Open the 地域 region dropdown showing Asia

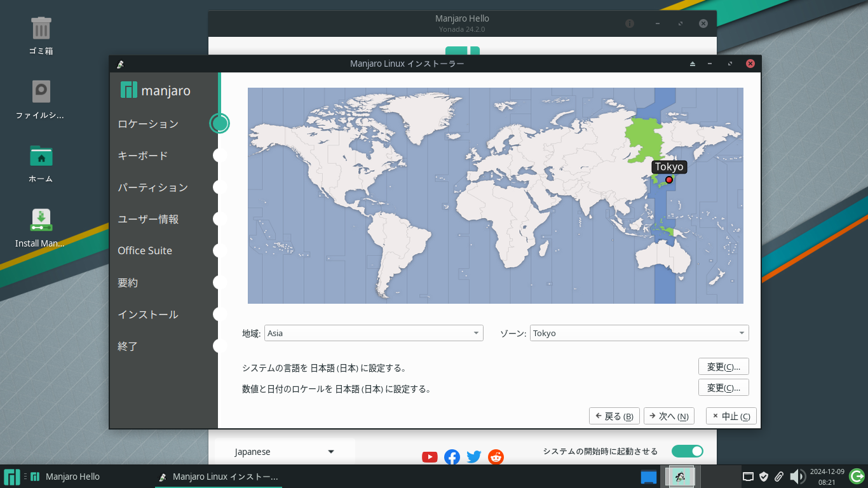tap(374, 333)
